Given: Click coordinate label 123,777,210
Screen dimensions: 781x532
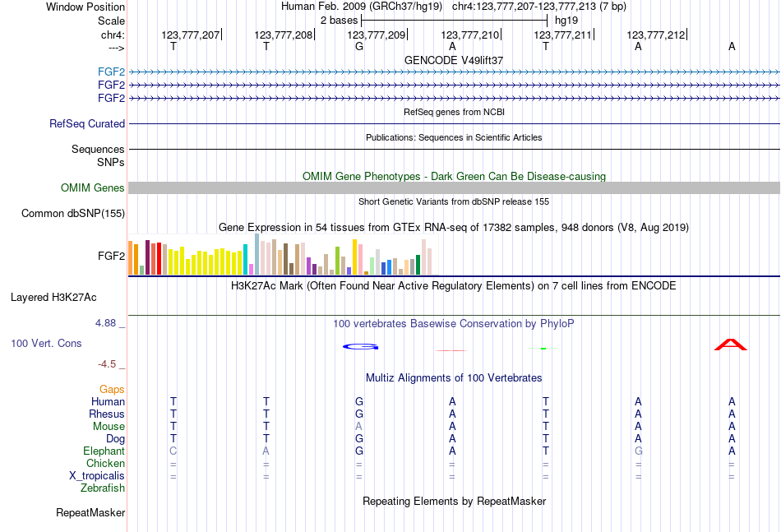Looking at the screenshot, I should (469, 35).
